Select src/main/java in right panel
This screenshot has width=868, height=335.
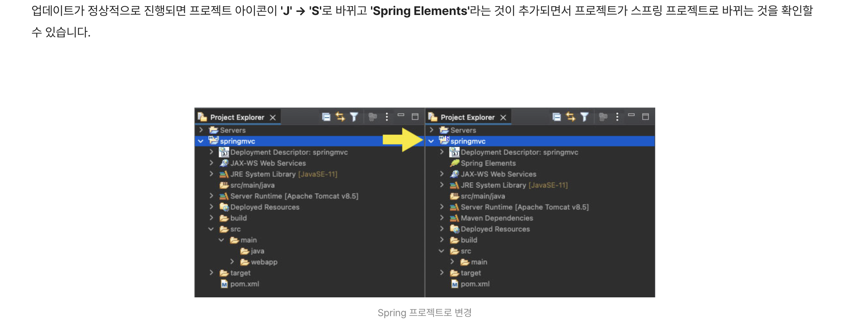pyautogui.click(x=483, y=196)
